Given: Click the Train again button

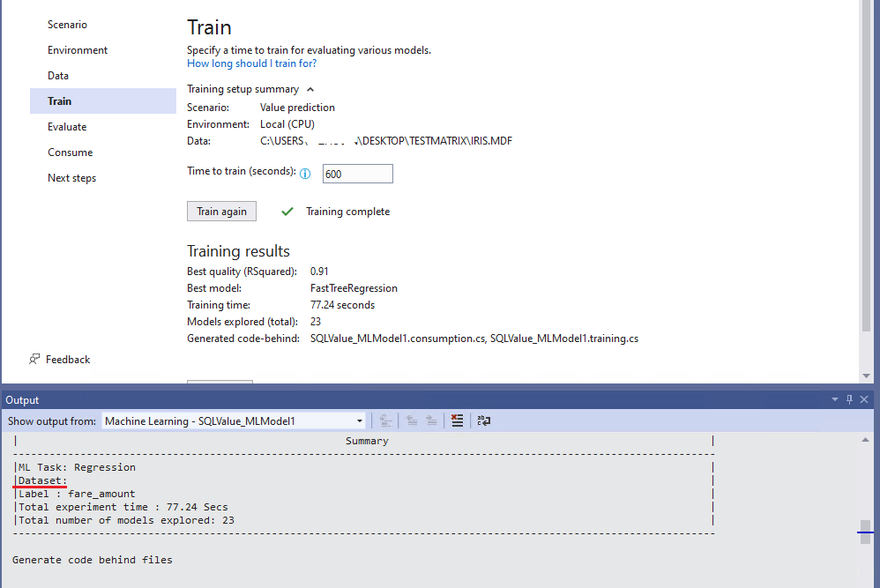Looking at the screenshot, I should [x=221, y=212].
